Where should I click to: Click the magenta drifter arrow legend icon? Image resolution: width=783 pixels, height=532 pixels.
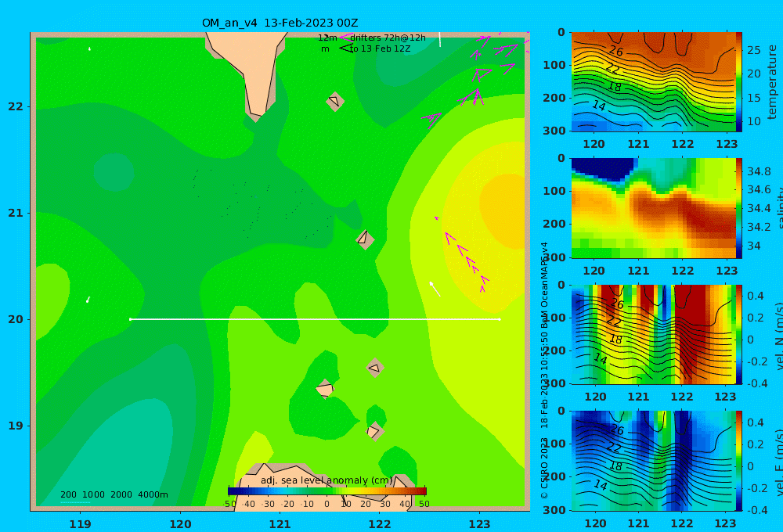(x=345, y=38)
